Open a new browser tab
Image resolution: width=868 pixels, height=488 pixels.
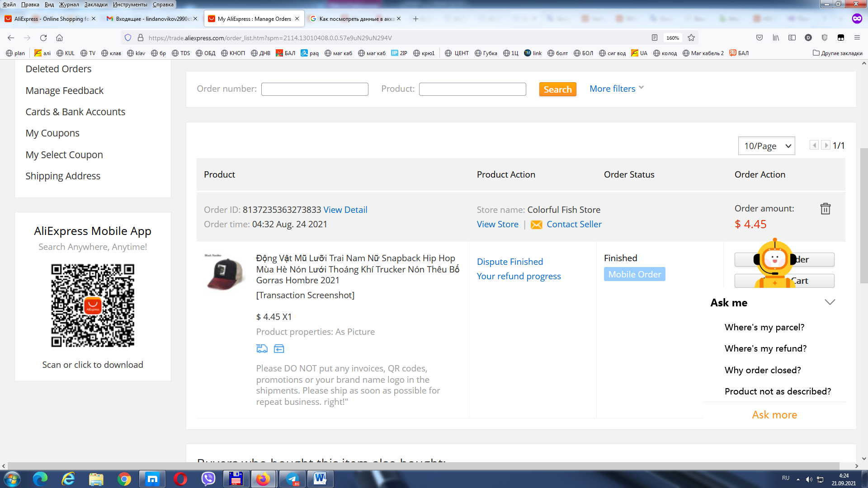click(415, 19)
